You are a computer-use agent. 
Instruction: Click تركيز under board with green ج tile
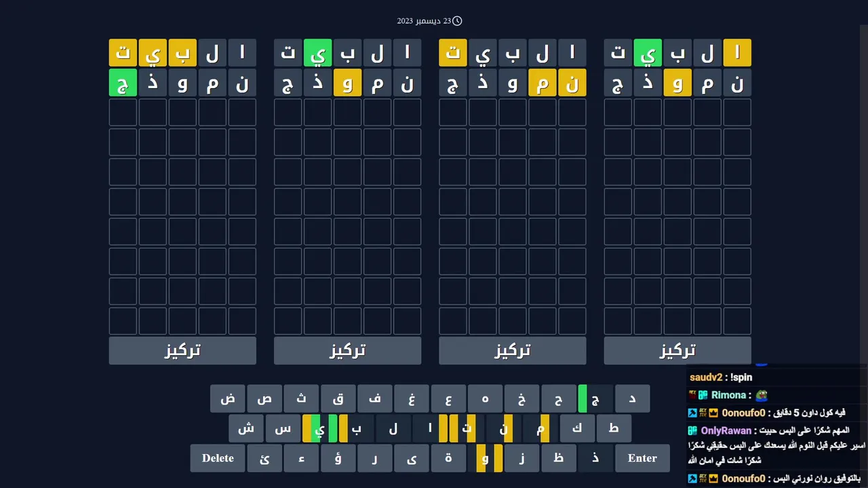(x=182, y=350)
